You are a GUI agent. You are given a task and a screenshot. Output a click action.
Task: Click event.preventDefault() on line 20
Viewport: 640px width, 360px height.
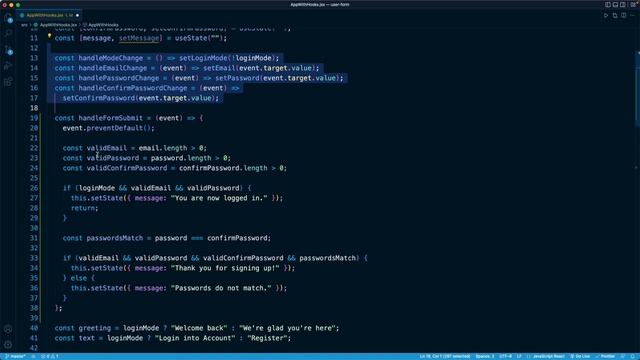click(x=108, y=128)
